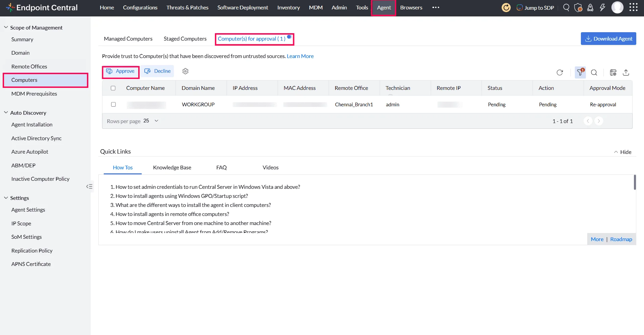Open Agent Settings in sidebar
Image resolution: width=644 pixels, height=335 pixels.
(28, 210)
